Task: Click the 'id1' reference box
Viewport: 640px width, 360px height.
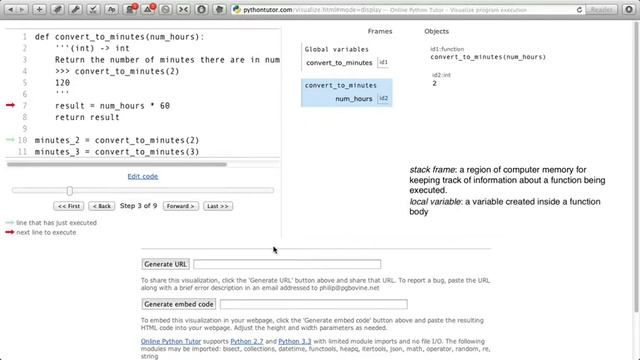Action: click(x=383, y=62)
